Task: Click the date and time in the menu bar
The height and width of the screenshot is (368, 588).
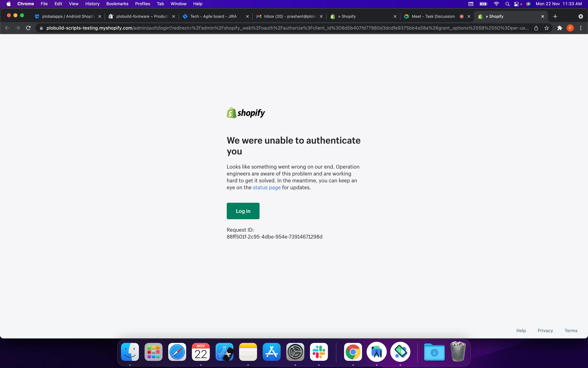Action: point(559,4)
